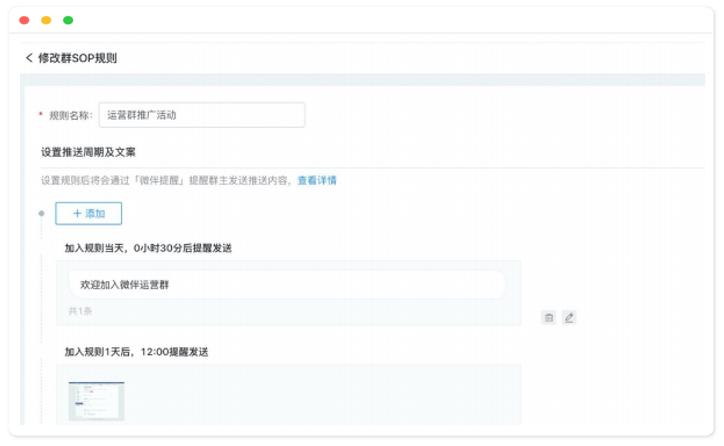This screenshot has height=446, width=724.
Task: Minimize the window with the yellow button
Action: click(46, 20)
